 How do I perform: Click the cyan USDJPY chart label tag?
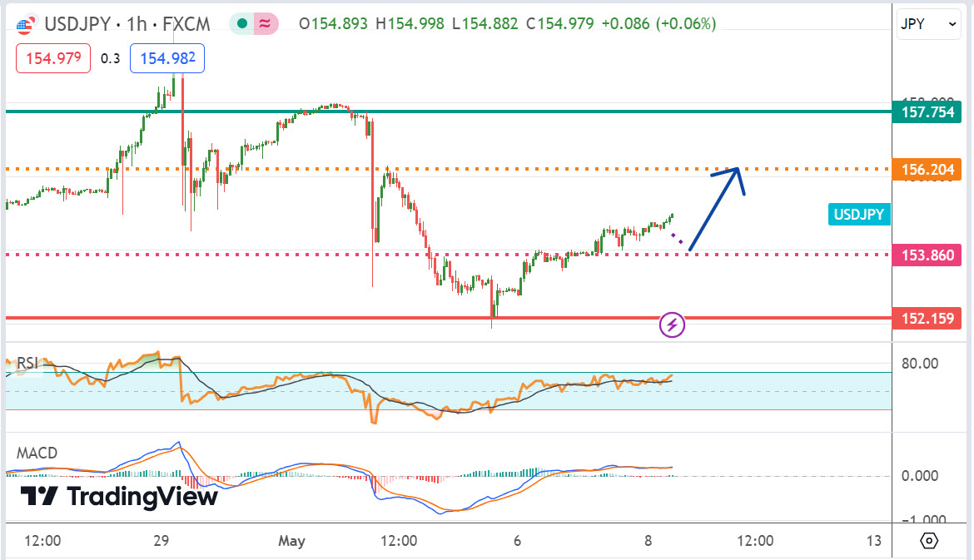pyautogui.click(x=861, y=215)
